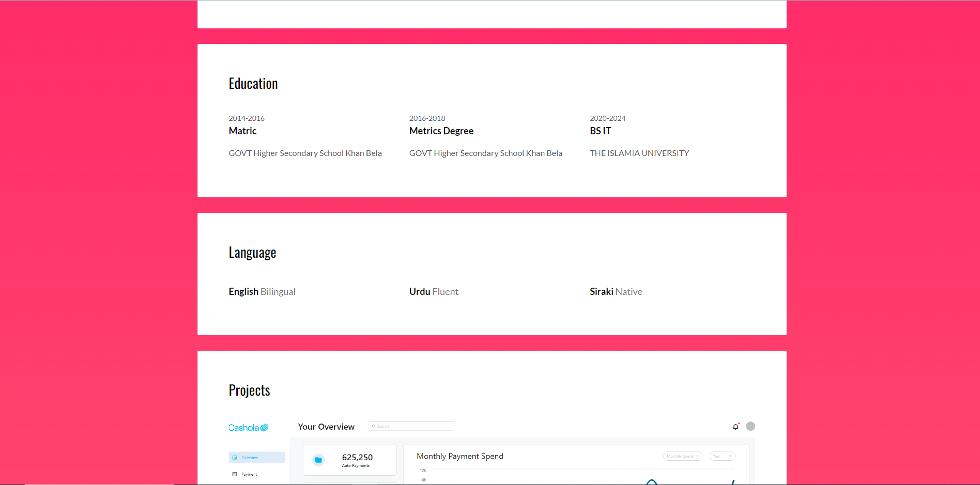
Task: Click the school name under Metrics Degree
Action: coord(485,153)
